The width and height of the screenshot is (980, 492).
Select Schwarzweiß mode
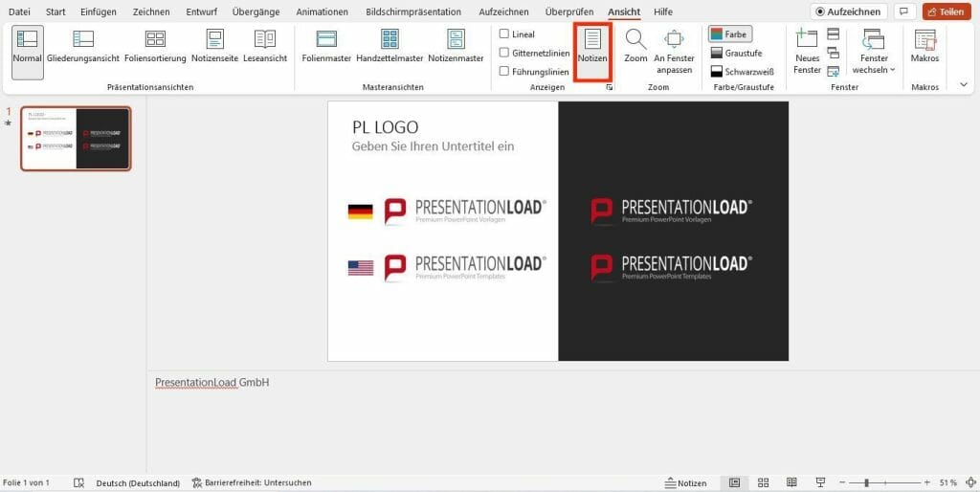742,71
